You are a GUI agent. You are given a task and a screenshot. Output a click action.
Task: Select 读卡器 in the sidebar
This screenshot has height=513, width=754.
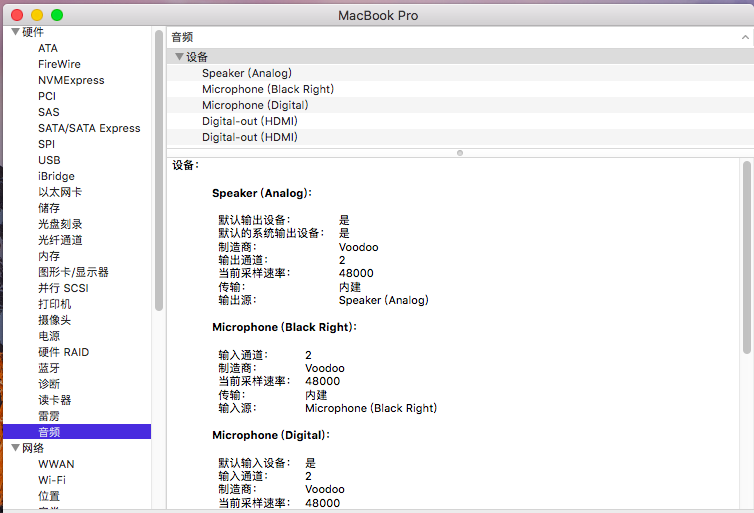pyautogui.click(x=54, y=400)
